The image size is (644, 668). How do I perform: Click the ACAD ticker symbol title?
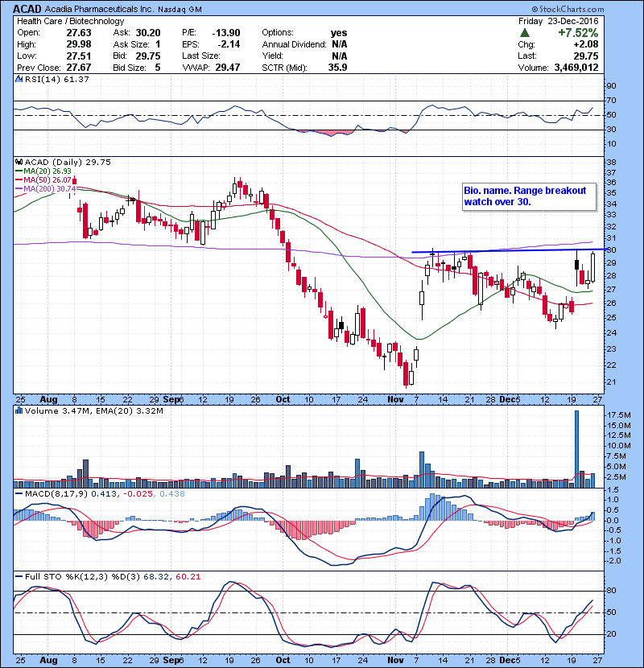[x=27, y=9]
